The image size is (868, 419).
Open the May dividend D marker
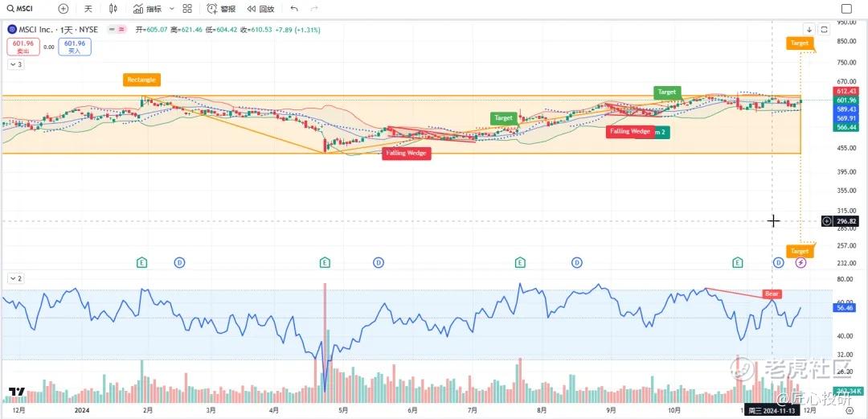tap(378, 262)
